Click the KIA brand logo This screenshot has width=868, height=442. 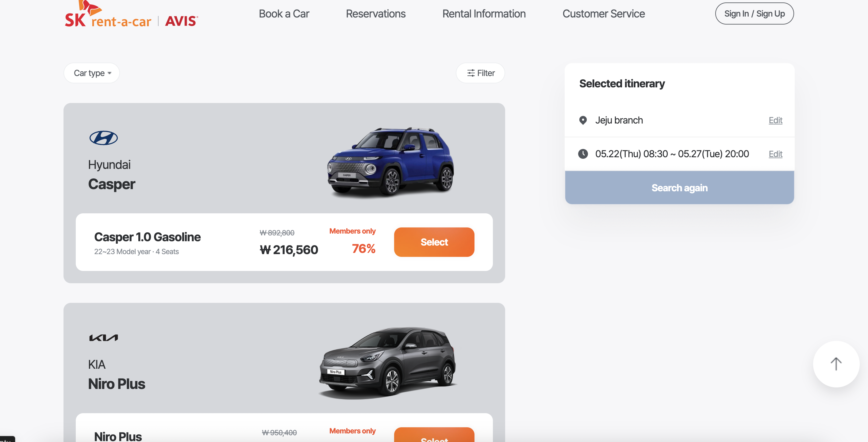[x=103, y=338]
